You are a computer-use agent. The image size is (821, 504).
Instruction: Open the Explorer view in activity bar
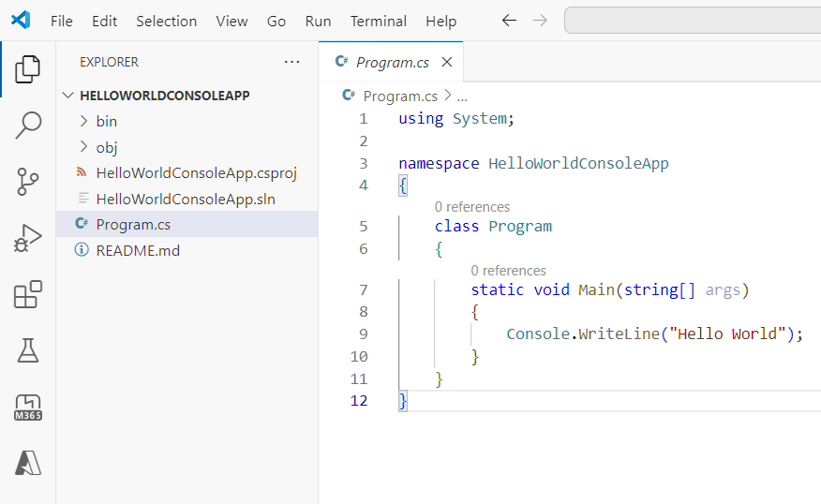pos(28,68)
